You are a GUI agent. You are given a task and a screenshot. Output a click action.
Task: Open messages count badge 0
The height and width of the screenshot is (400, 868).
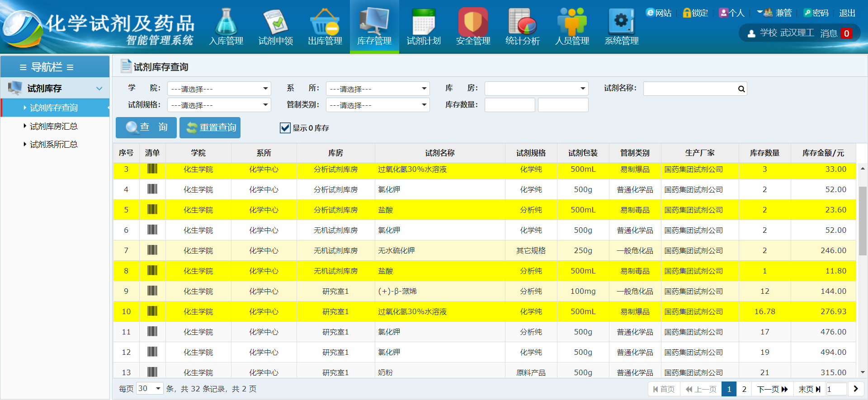point(846,33)
